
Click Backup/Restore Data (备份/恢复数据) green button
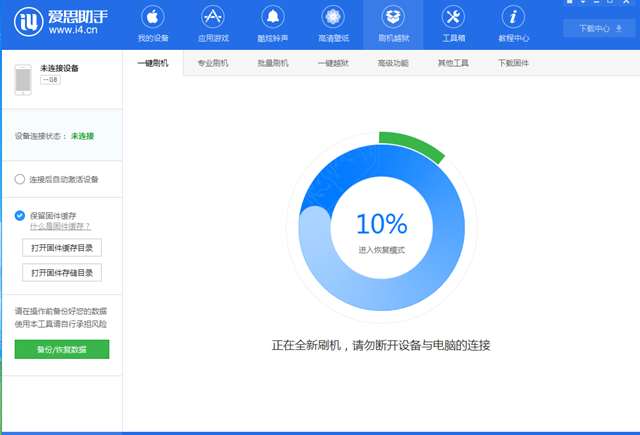click(x=62, y=349)
